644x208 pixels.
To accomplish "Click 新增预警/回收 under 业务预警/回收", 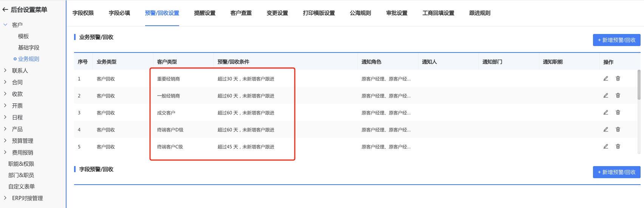I will pos(617,40).
